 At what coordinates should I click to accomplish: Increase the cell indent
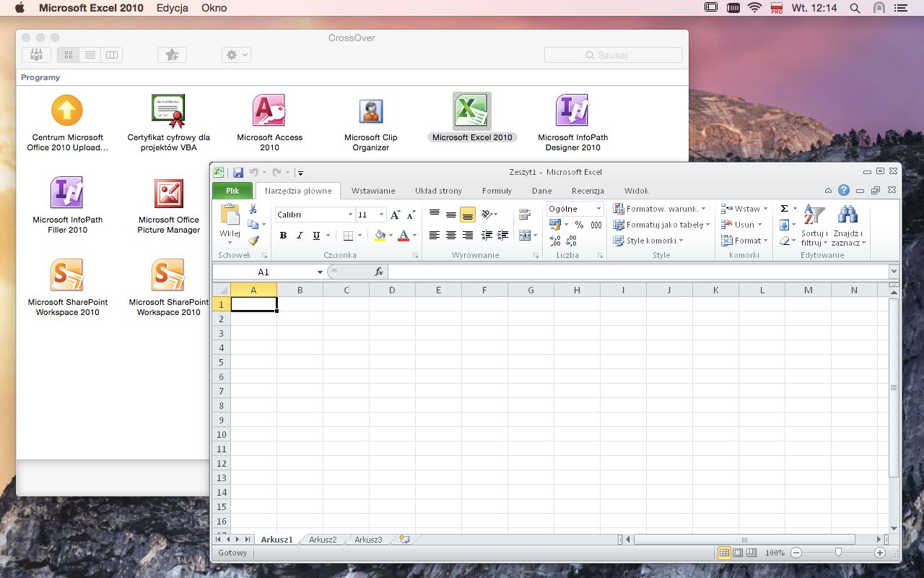tap(503, 236)
